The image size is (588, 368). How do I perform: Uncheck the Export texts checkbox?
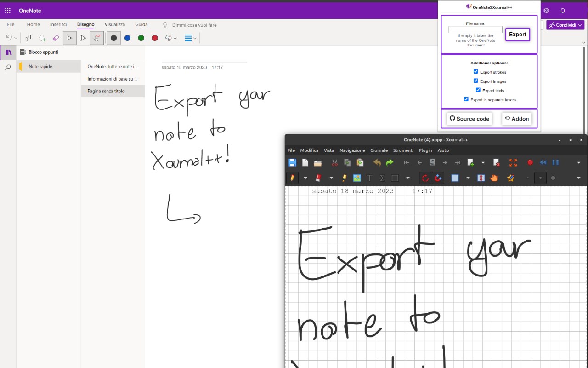[x=478, y=90]
